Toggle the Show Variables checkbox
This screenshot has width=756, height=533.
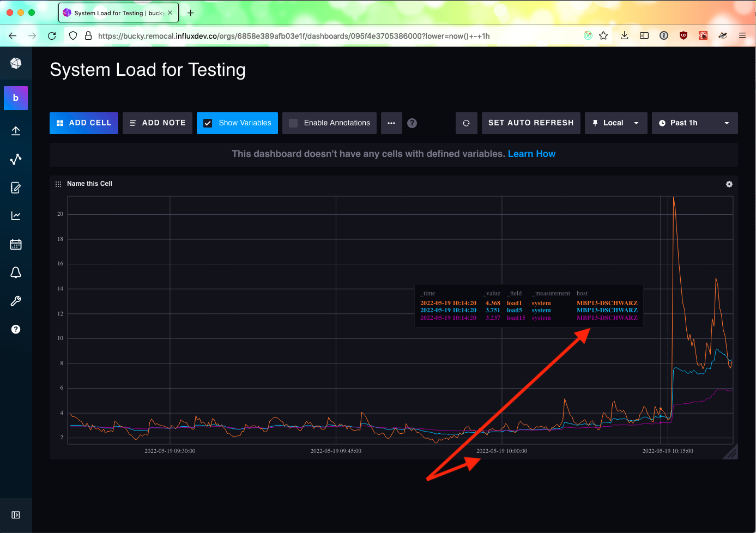coord(208,123)
